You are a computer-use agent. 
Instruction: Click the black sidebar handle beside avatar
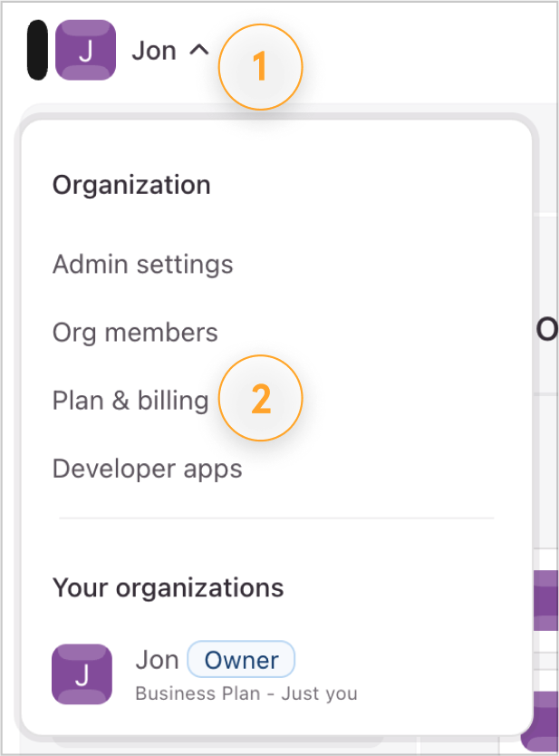coord(37,50)
